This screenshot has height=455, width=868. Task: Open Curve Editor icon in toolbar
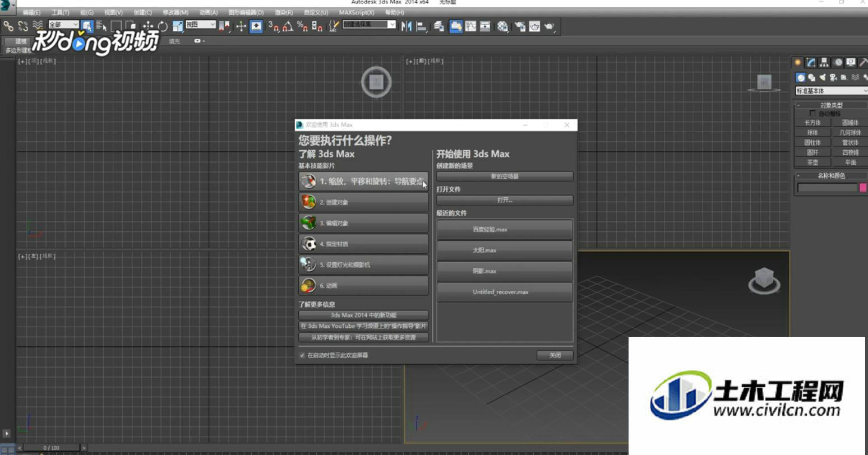click(470, 26)
